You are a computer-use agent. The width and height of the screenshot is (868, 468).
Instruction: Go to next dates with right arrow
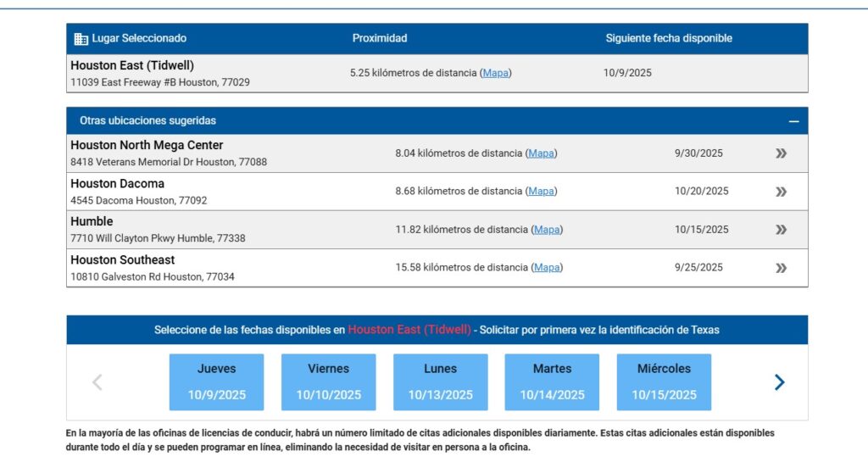[779, 382]
